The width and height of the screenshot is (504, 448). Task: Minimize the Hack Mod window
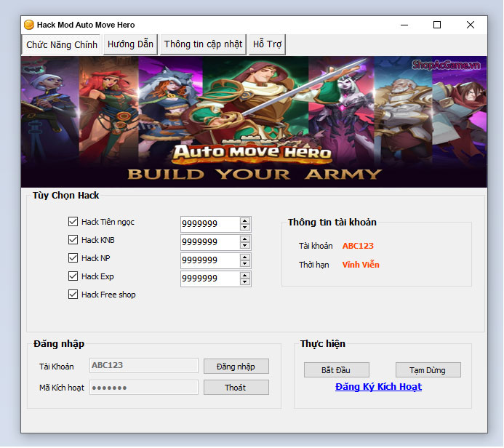click(404, 25)
